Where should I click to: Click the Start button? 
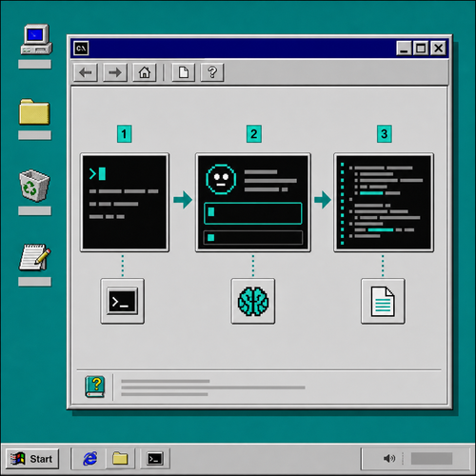32,459
